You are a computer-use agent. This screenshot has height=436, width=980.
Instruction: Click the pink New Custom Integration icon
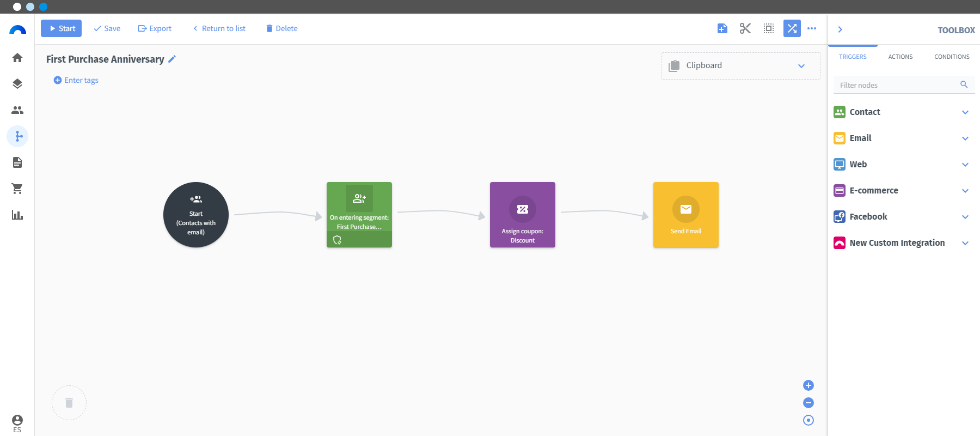[840, 243]
